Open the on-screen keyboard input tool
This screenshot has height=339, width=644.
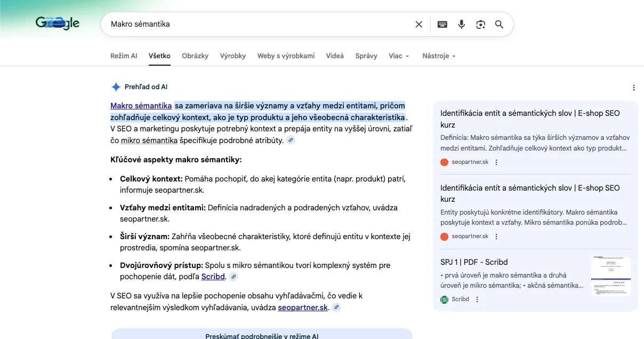point(442,25)
